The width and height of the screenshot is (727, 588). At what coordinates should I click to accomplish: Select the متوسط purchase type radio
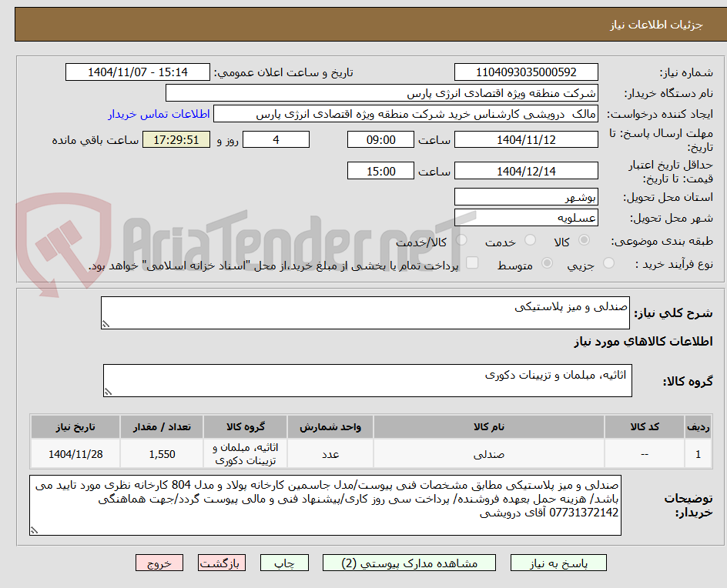pyautogui.click(x=547, y=263)
